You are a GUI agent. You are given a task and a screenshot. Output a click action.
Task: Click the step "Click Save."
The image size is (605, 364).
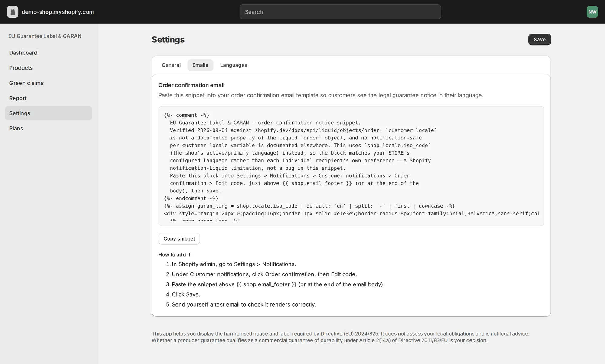click(x=186, y=294)
